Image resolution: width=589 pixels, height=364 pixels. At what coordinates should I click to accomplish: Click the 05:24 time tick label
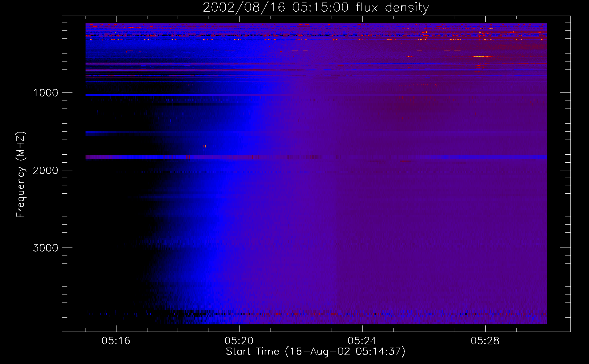click(362, 341)
